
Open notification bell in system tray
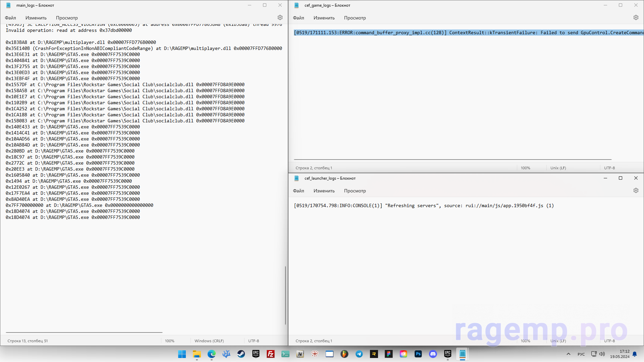pos(635,354)
